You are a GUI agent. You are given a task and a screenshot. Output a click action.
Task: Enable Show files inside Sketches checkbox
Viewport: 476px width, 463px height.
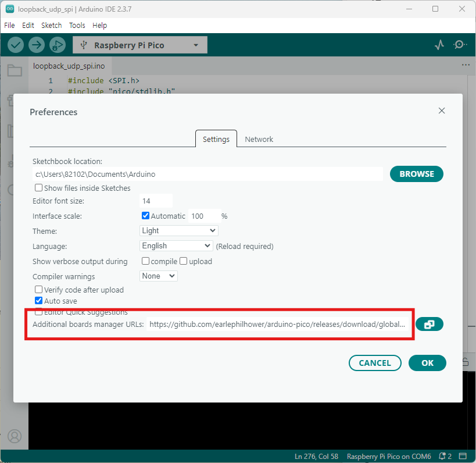tap(39, 188)
